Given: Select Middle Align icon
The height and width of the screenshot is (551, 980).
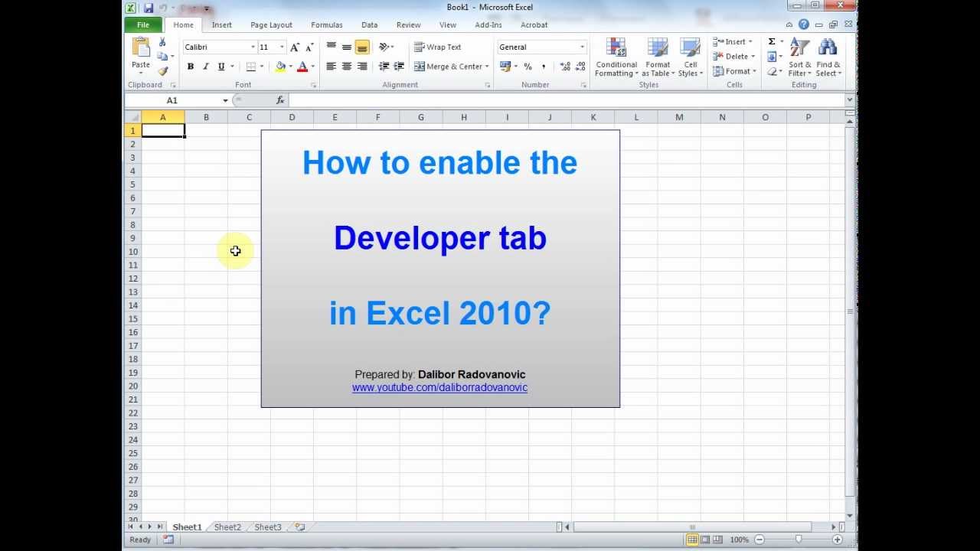Looking at the screenshot, I should coord(347,47).
